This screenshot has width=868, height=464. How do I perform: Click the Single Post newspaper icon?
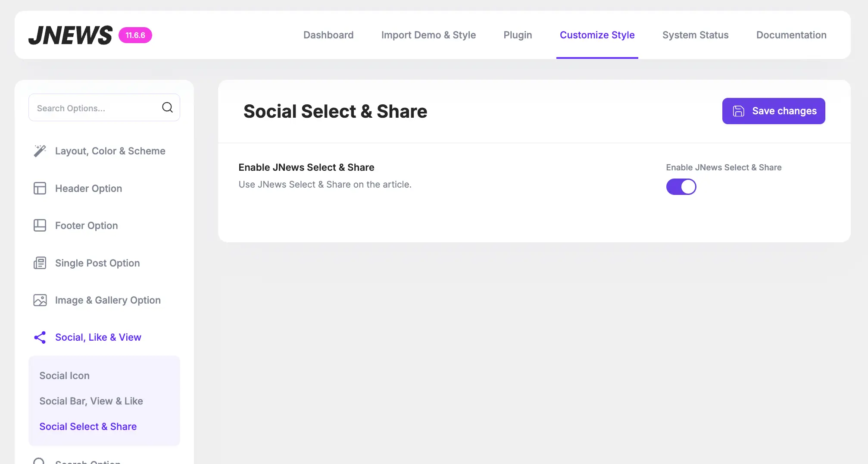point(40,263)
